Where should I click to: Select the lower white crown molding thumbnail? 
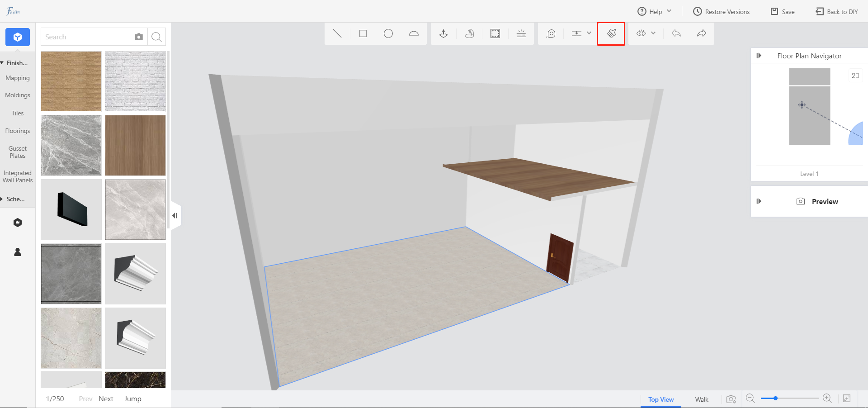point(135,338)
